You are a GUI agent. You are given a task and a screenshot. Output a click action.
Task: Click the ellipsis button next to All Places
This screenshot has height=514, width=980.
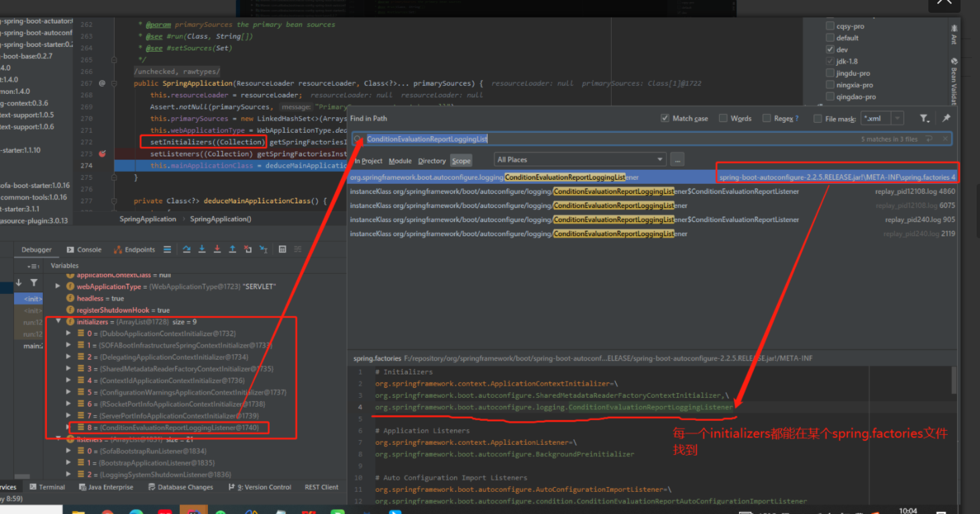coord(677,160)
